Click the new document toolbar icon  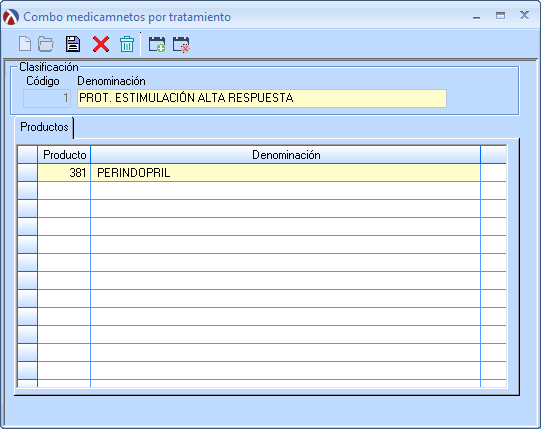25,44
